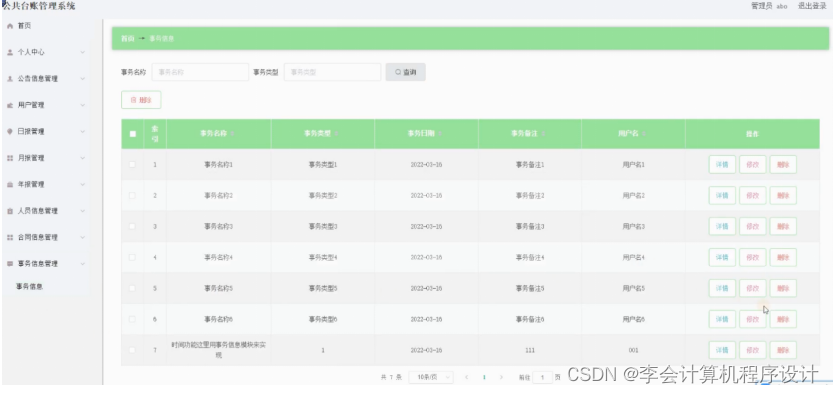Check the row for 事务名称3
Viewport: 834px width, 393px height.
[132, 226]
